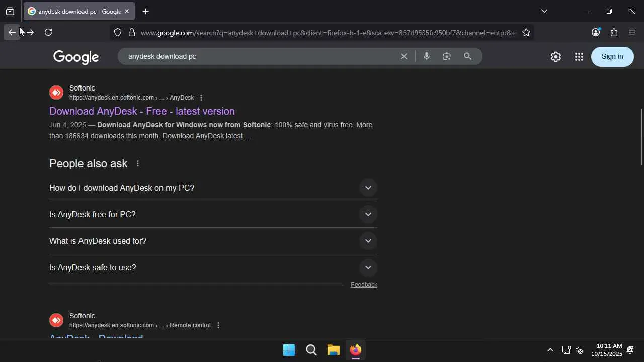
Task: Open the Firefox application menu
Action: pyautogui.click(x=632, y=32)
